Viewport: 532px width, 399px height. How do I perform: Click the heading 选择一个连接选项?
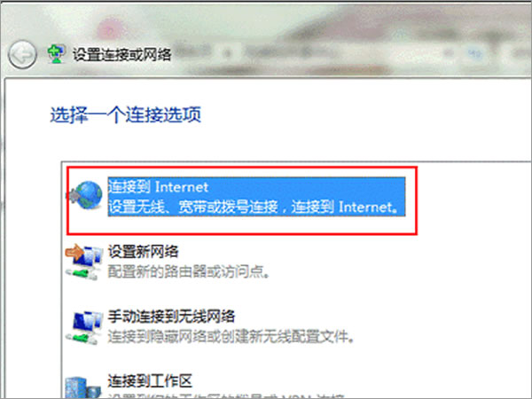[126, 114]
